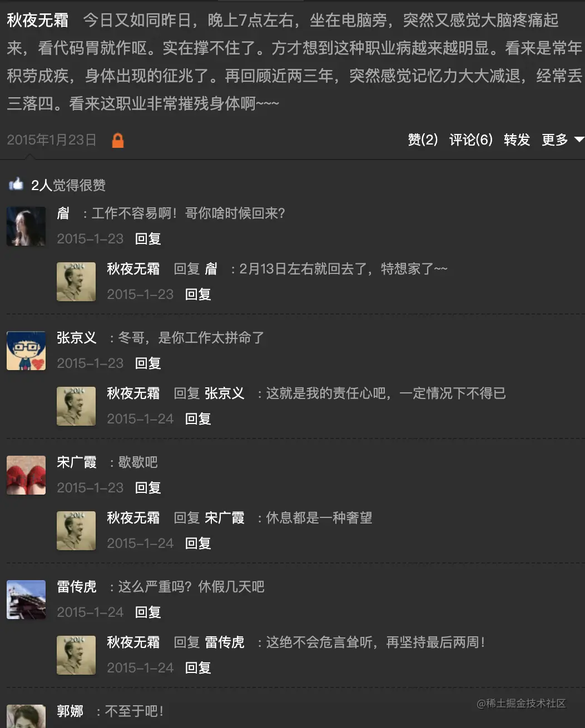Click 秋夜无霜's avatar replying to 雷传虎
Image resolution: width=585 pixels, height=728 pixels.
[x=76, y=656]
